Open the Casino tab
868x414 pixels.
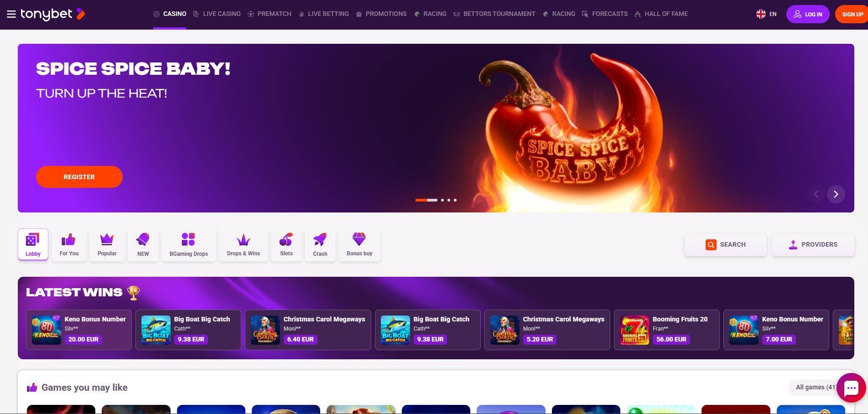pyautogui.click(x=170, y=14)
